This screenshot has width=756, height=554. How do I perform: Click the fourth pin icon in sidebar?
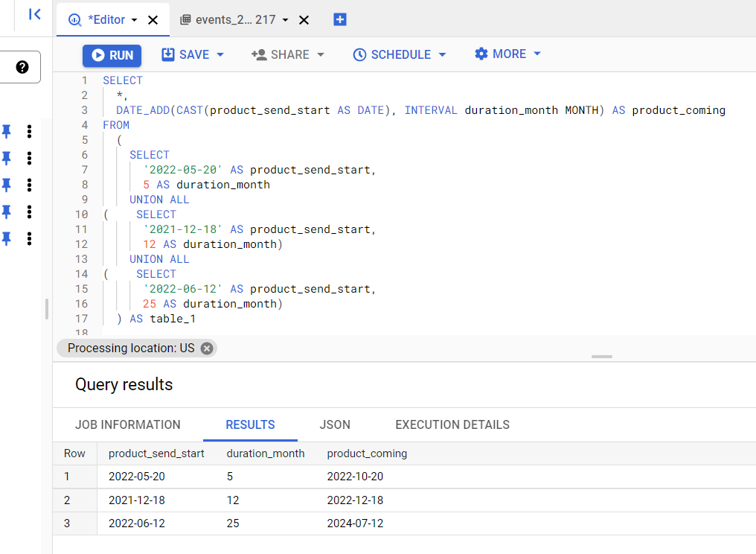click(x=7, y=211)
